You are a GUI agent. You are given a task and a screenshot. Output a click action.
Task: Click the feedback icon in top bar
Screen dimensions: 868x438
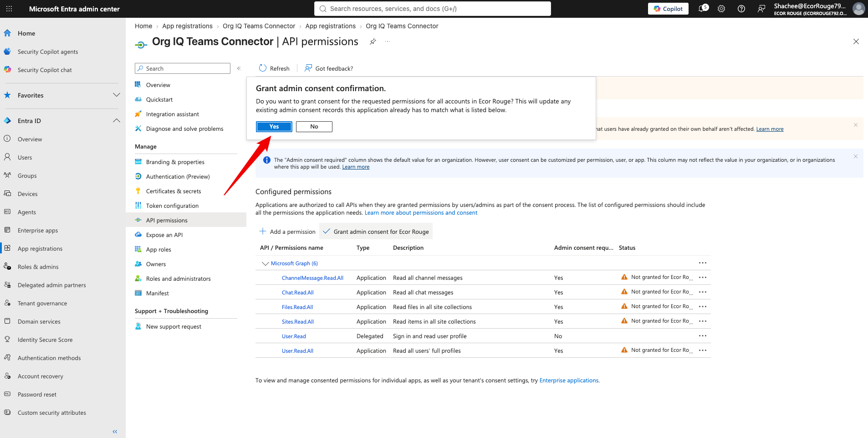pos(761,9)
